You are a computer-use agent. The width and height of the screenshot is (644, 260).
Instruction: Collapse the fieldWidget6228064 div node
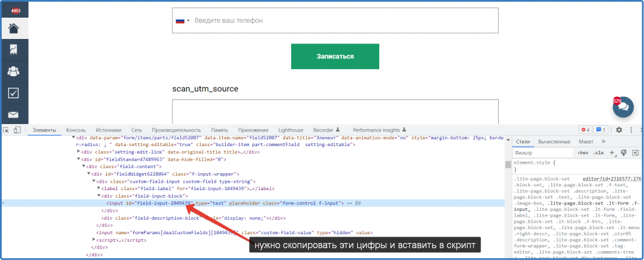(88, 174)
